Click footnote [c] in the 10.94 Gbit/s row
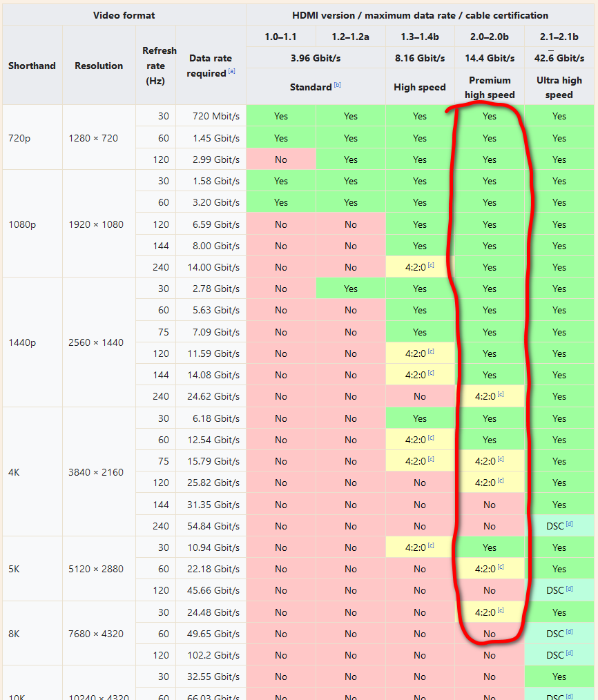This screenshot has width=598, height=700. (431, 545)
